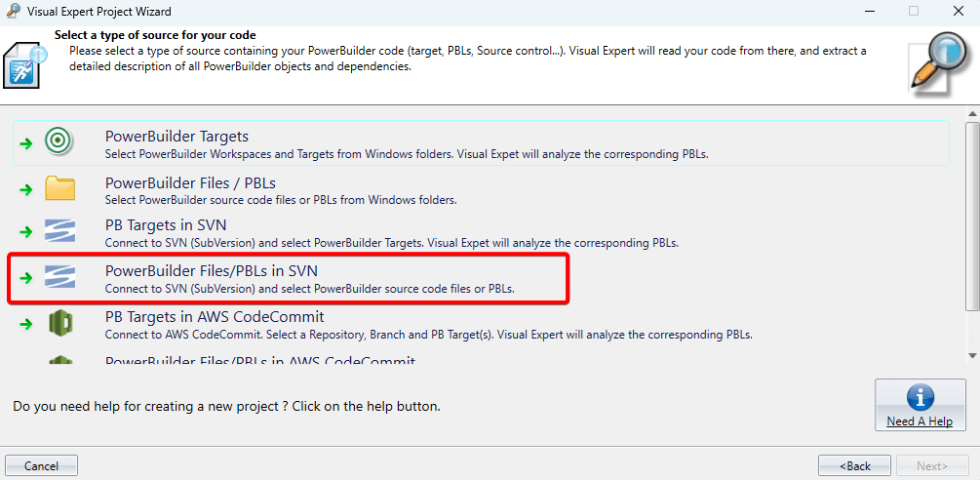This screenshot has height=480, width=980.
Task: Click the Visual Expert title bar app icon
Action: click(12, 12)
